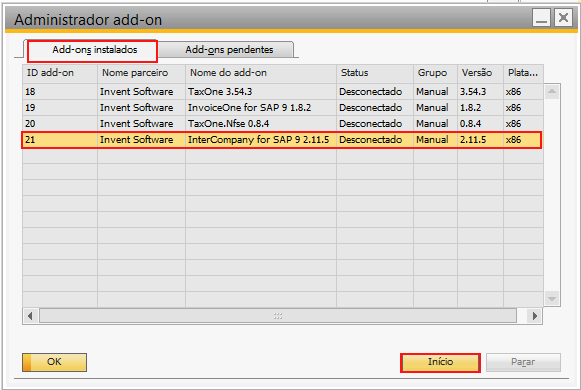
Task: Open the Add-ons pendentes tab
Action: [x=229, y=50]
